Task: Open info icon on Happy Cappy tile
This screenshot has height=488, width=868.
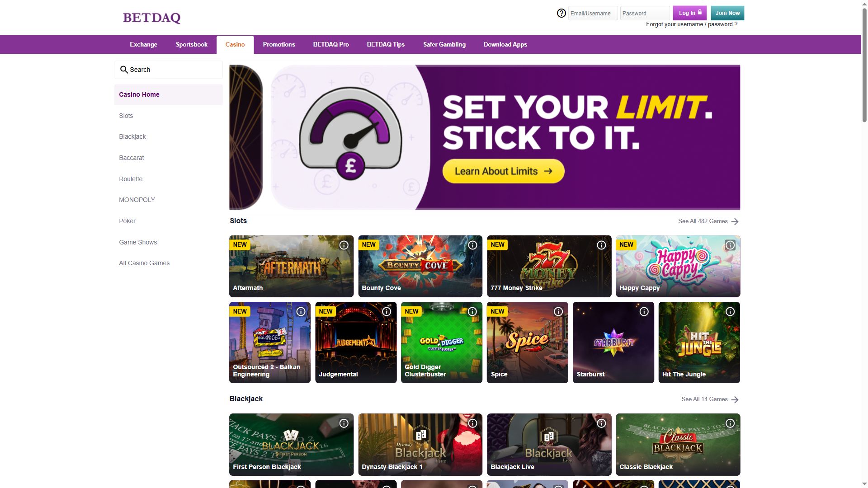Action: 730,245
